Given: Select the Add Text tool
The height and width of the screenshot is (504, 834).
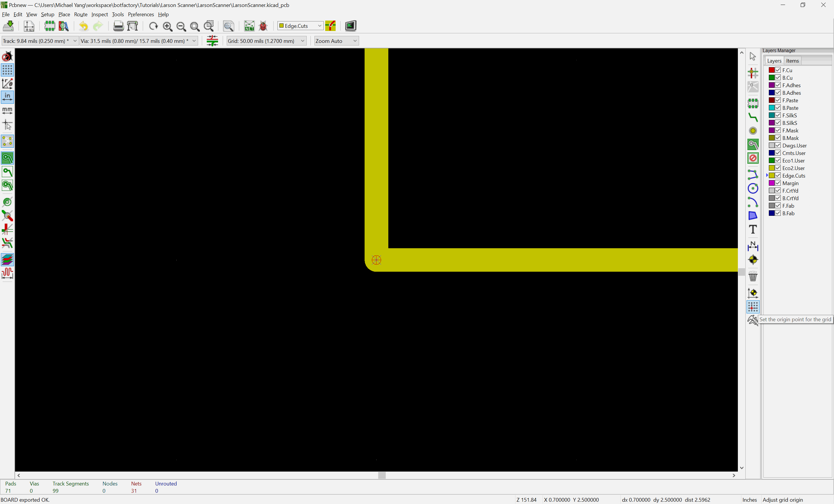Looking at the screenshot, I should click(753, 229).
